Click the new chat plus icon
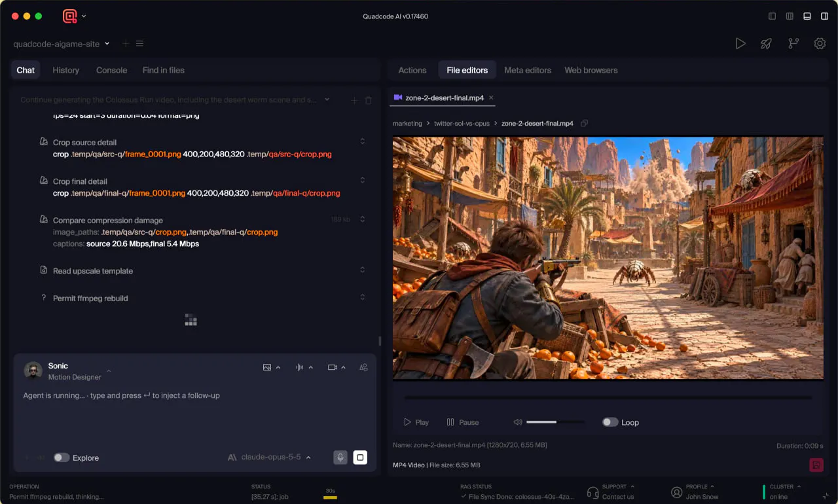 click(x=354, y=100)
